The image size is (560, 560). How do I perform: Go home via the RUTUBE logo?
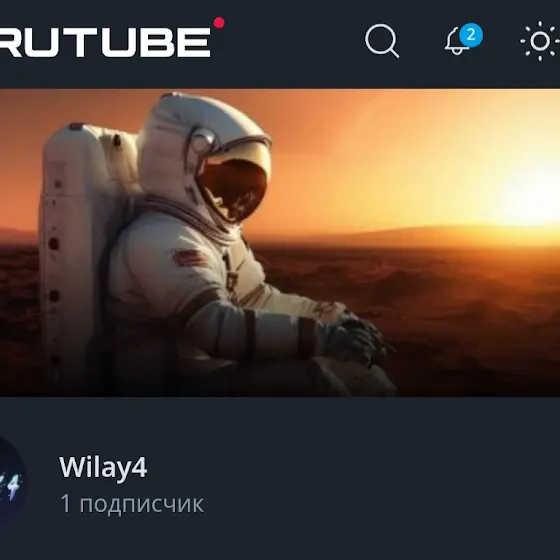click(107, 40)
